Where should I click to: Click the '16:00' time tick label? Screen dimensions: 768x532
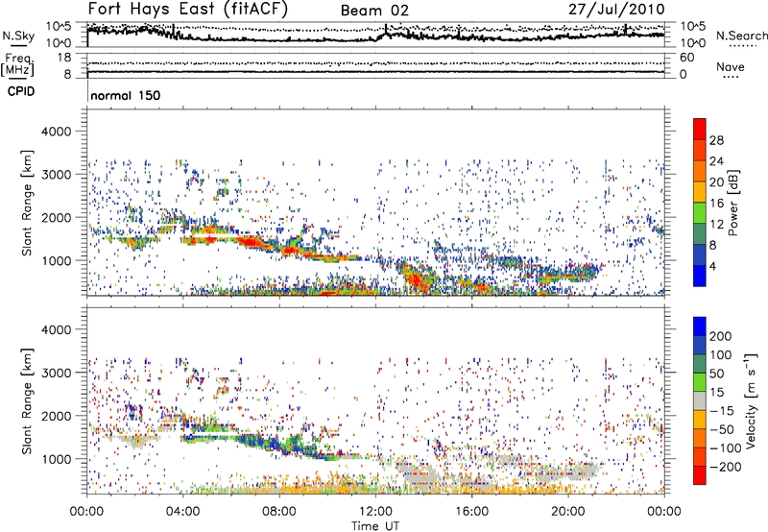(x=471, y=512)
